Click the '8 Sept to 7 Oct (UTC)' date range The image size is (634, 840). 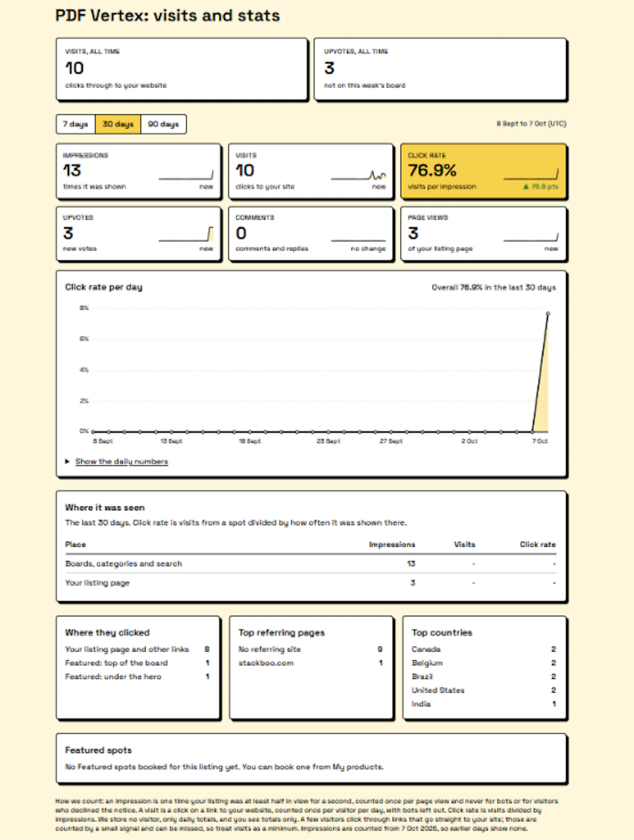[x=531, y=124]
